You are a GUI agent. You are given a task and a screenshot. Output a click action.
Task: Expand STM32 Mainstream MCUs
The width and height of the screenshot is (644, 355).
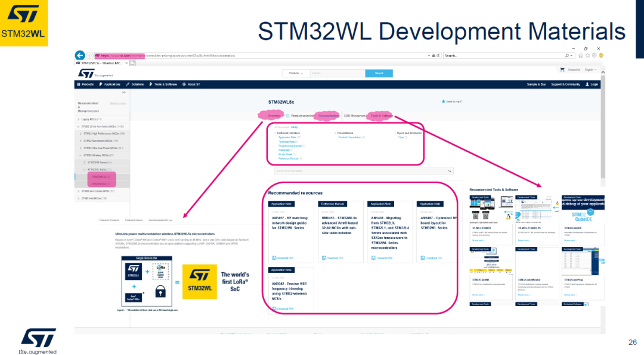click(80, 141)
